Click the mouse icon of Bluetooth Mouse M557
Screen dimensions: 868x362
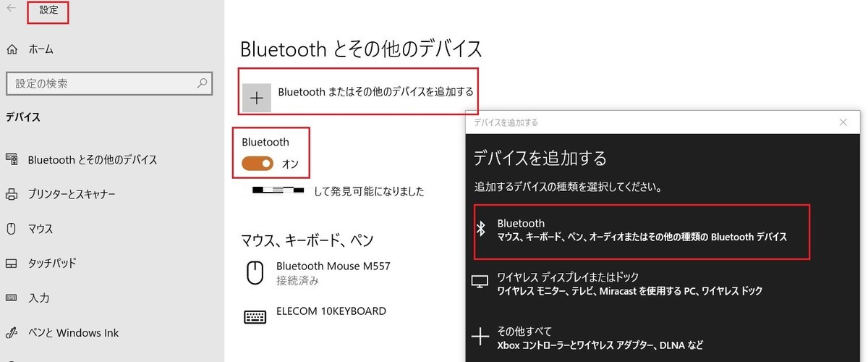pyautogui.click(x=255, y=273)
